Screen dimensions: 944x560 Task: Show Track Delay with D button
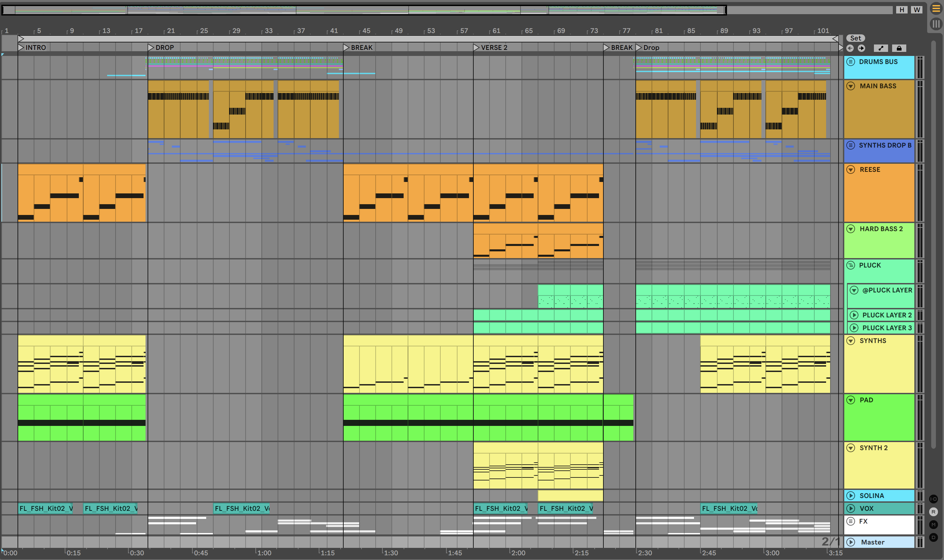point(934,537)
